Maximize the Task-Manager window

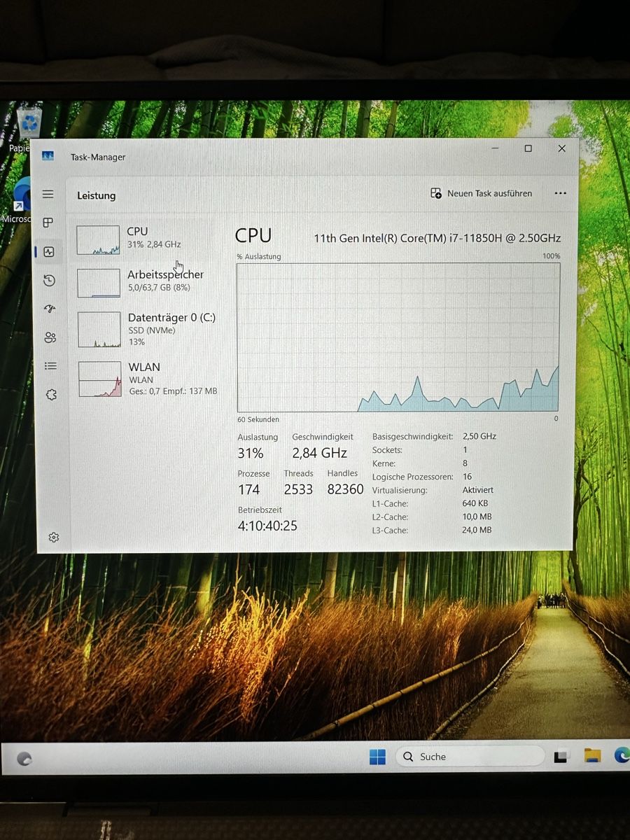[x=528, y=148]
